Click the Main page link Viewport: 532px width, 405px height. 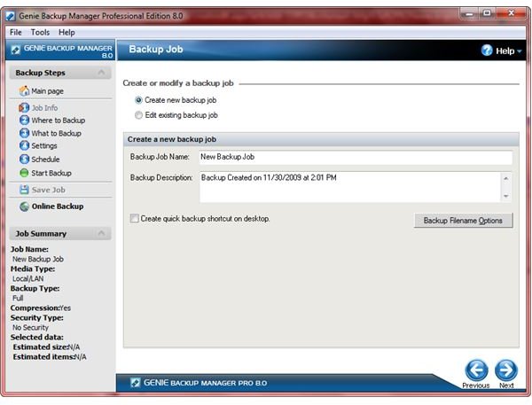click(x=47, y=91)
